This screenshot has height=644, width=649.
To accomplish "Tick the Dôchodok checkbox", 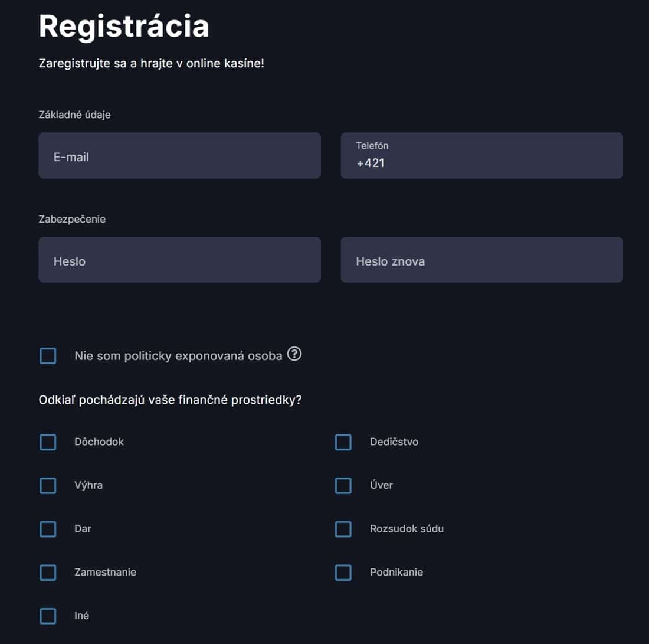I will tap(48, 442).
